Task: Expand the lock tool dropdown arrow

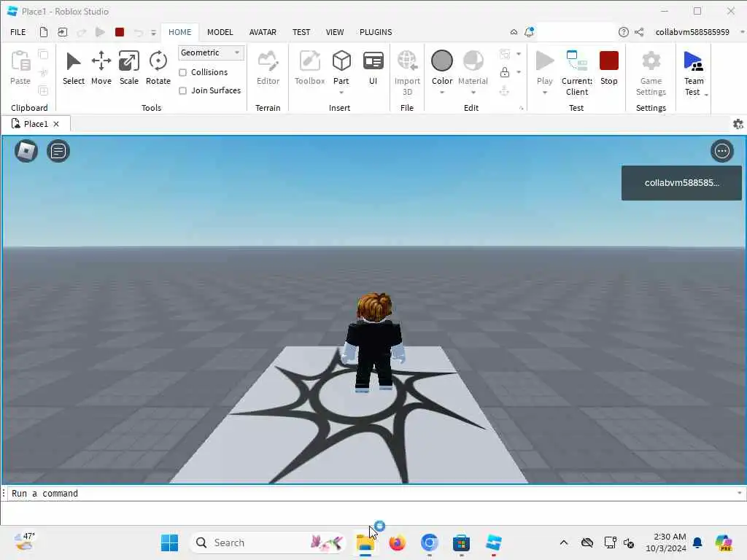Action: click(x=519, y=72)
